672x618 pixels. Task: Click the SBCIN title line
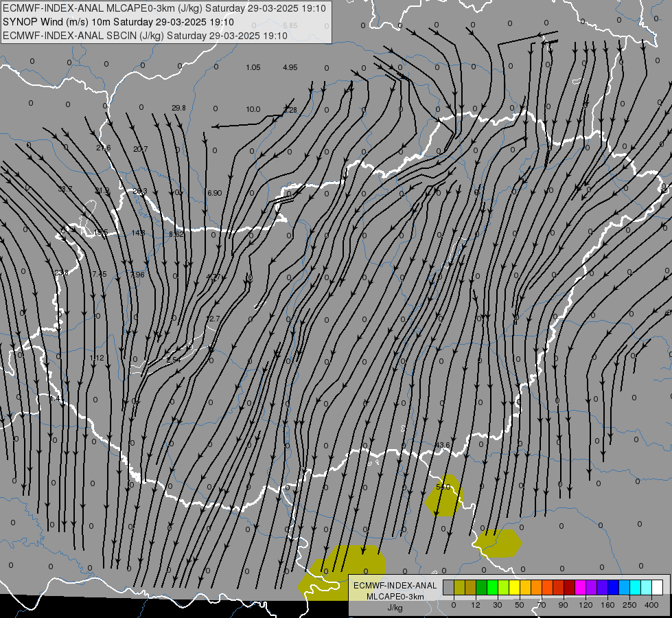145,36
